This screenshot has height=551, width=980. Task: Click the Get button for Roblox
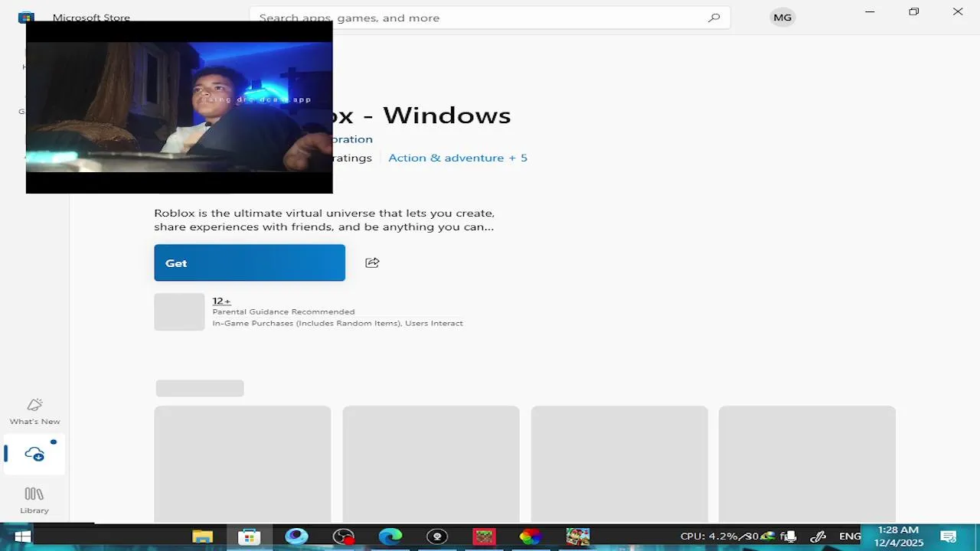pyautogui.click(x=250, y=262)
